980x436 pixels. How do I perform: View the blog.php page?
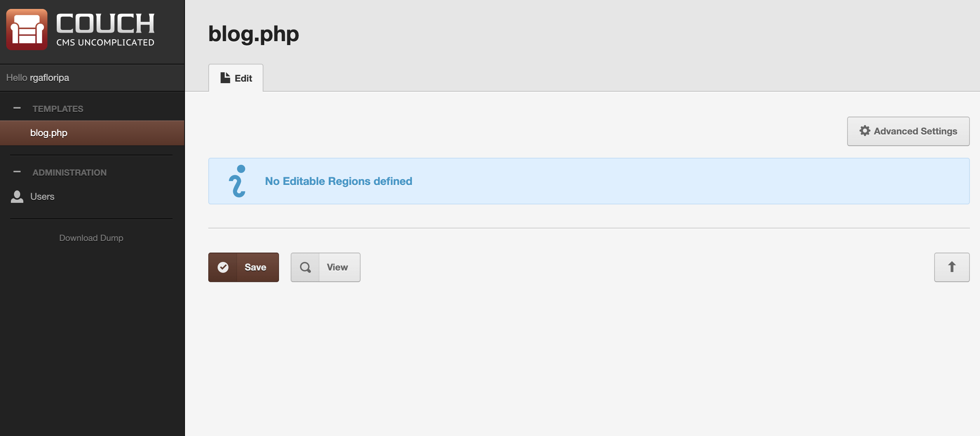pos(326,267)
